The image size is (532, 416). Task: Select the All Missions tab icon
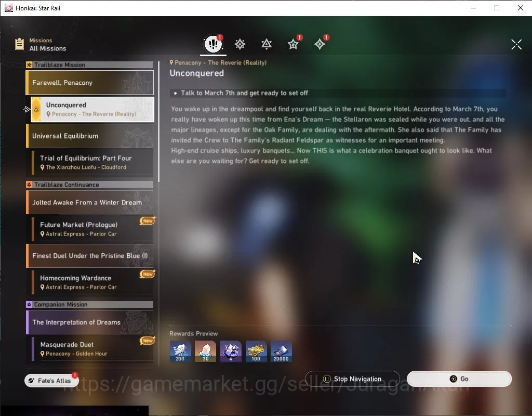pos(213,44)
